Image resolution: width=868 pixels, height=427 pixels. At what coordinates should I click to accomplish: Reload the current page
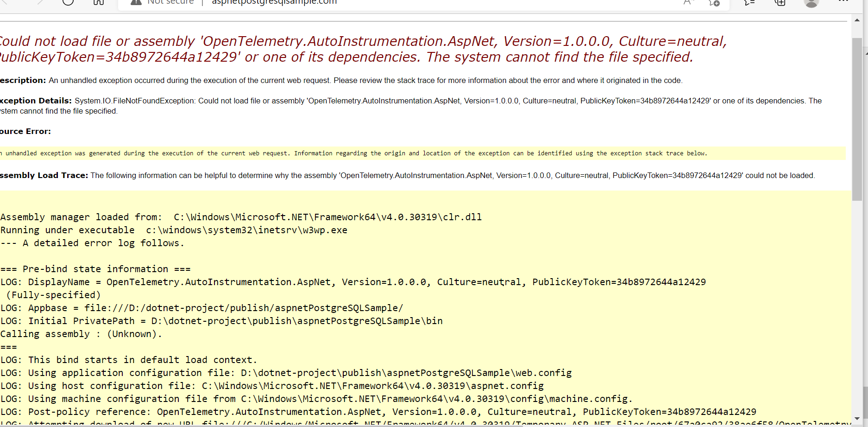tap(68, 3)
